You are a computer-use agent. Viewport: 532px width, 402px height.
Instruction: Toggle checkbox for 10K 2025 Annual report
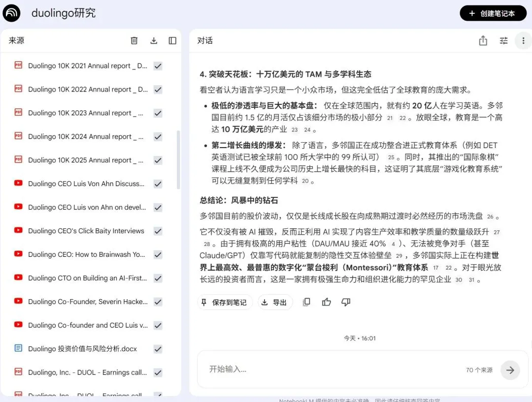(158, 160)
